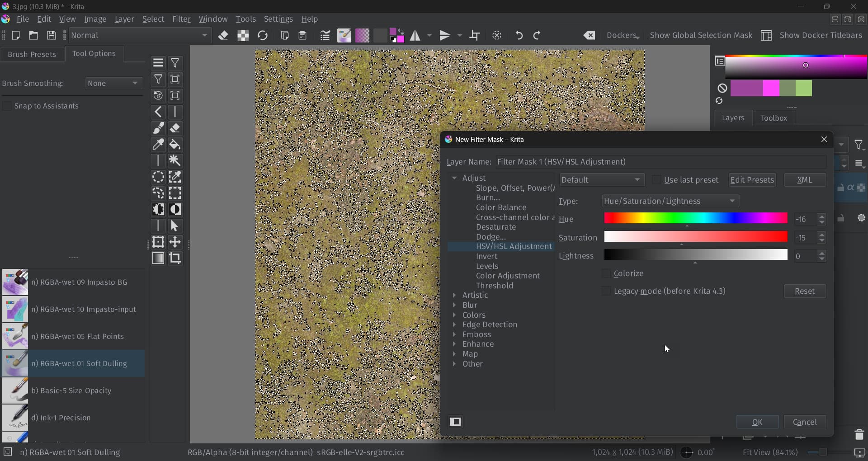Open the Filter menu
Viewport: 868px width, 461px height.
181,19
